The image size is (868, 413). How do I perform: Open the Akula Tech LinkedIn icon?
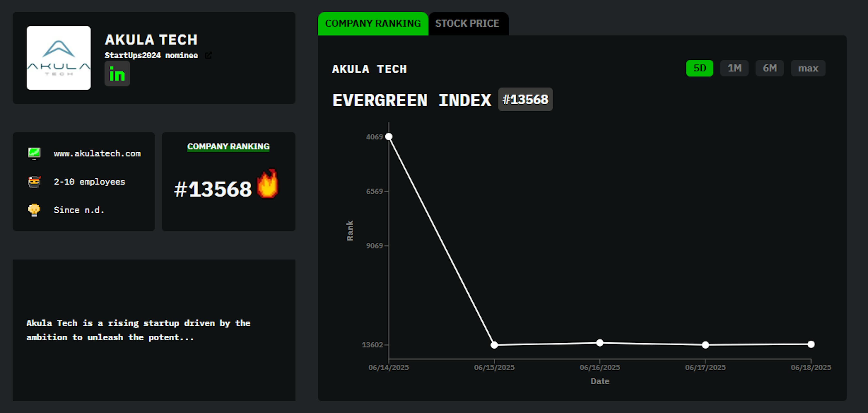(117, 74)
